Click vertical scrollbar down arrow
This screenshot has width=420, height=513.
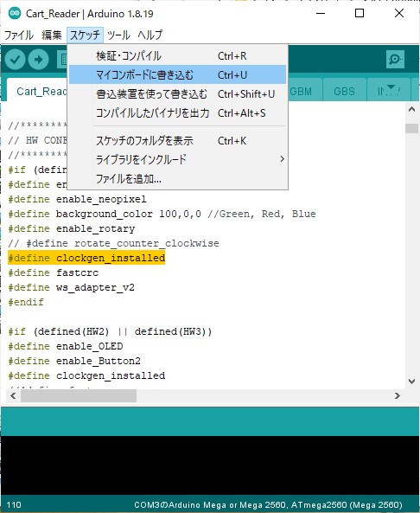coord(411,382)
